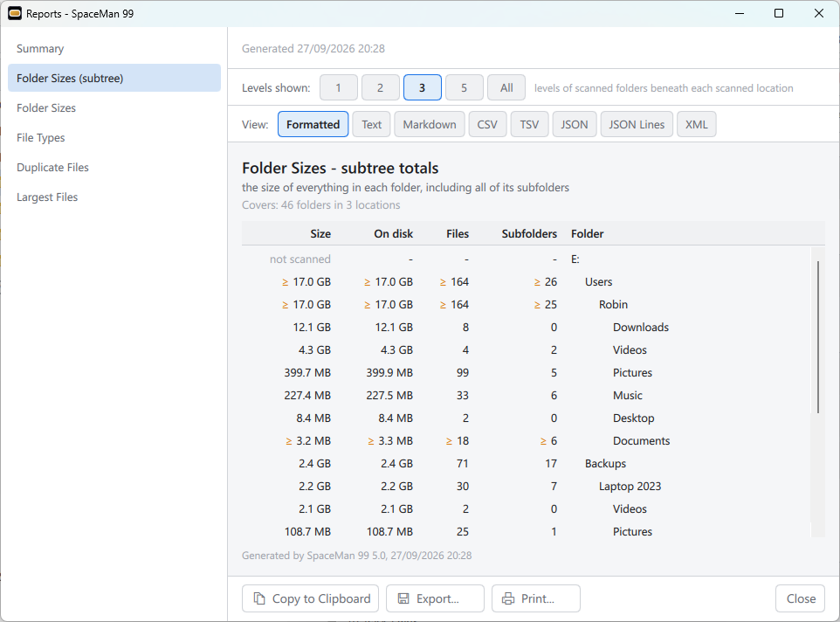Click the Laptop 2023 folder row
840x622 pixels.
click(527, 487)
